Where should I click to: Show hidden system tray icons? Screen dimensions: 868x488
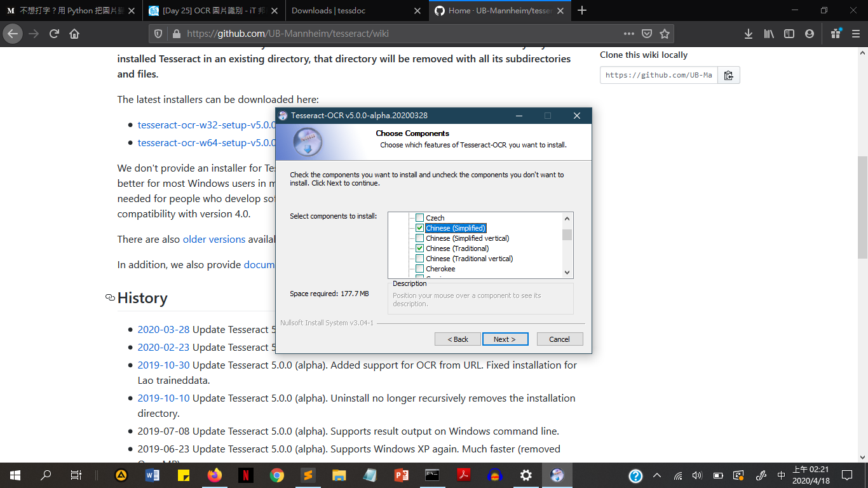coord(657,475)
